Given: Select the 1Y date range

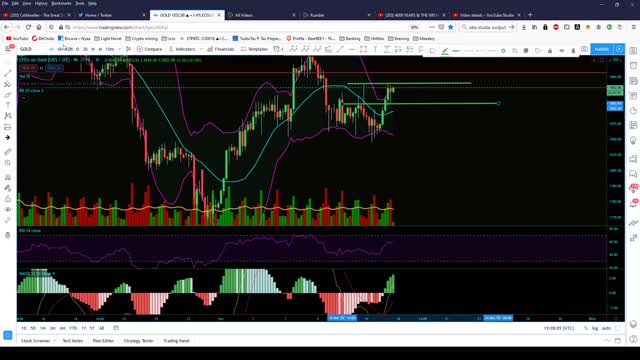Looking at the screenshot, I should (83, 328).
